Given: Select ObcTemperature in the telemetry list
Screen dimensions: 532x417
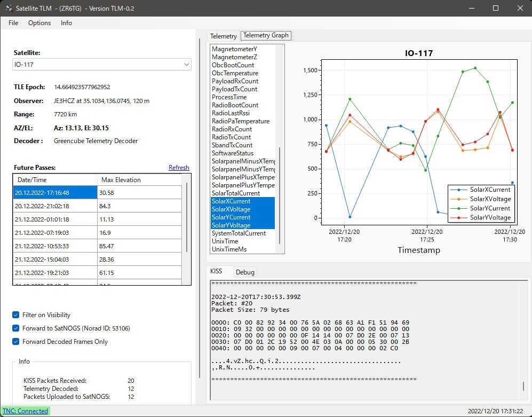Looking at the screenshot, I should point(235,73).
